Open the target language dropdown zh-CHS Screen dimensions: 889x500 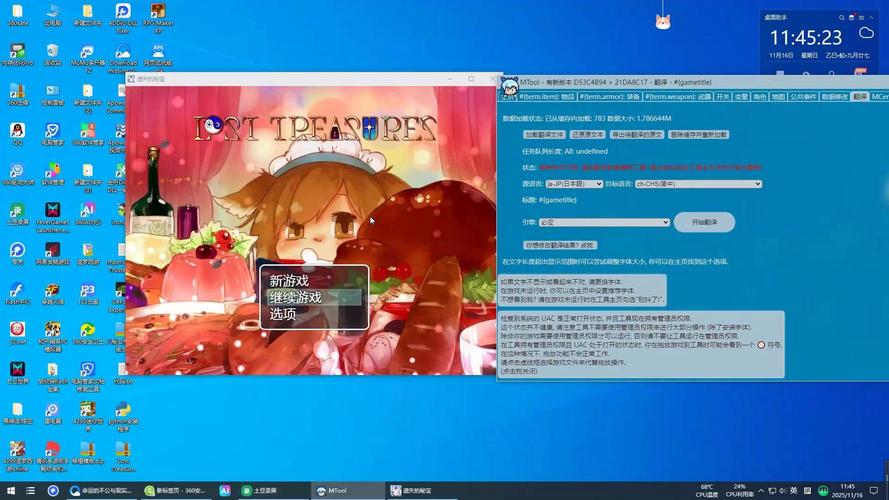698,184
